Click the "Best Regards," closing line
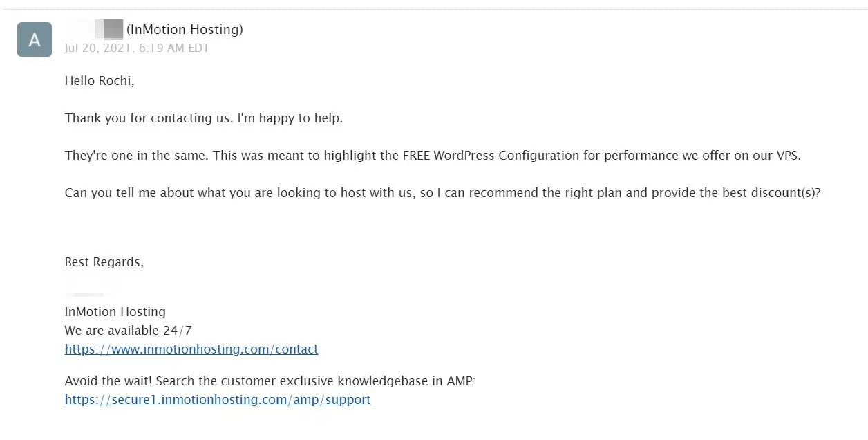The height and width of the screenshot is (440, 868). pos(104,262)
